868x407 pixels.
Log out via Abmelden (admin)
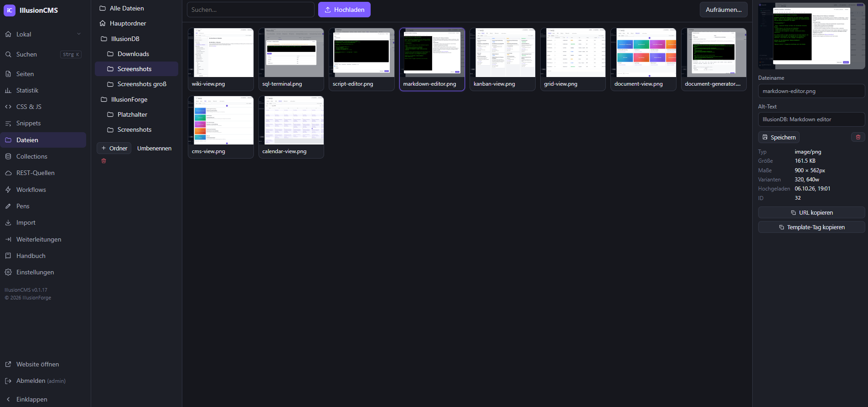(43, 381)
